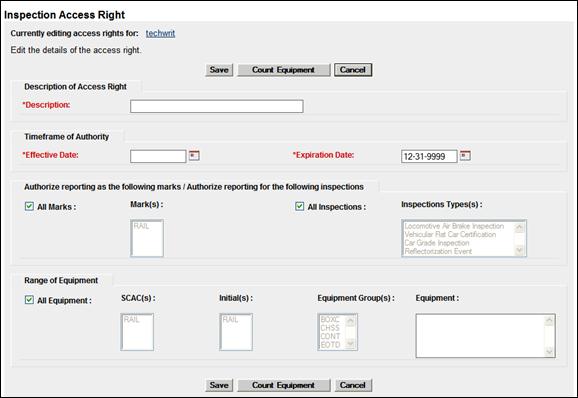Click up arrow of Equipment Group(s) list scrollbar
This screenshot has width=578, height=398.
[x=351, y=321]
